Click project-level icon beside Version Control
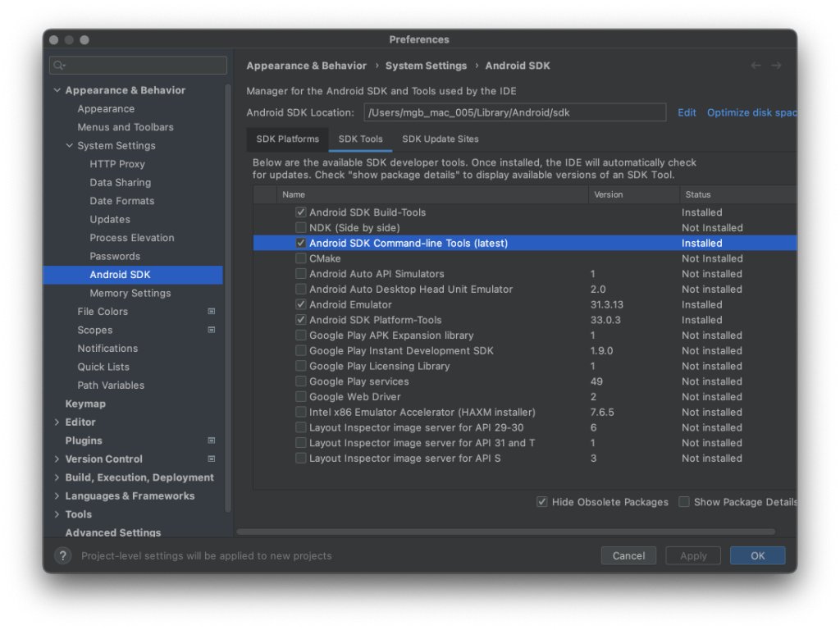The image size is (840, 630). coord(212,459)
